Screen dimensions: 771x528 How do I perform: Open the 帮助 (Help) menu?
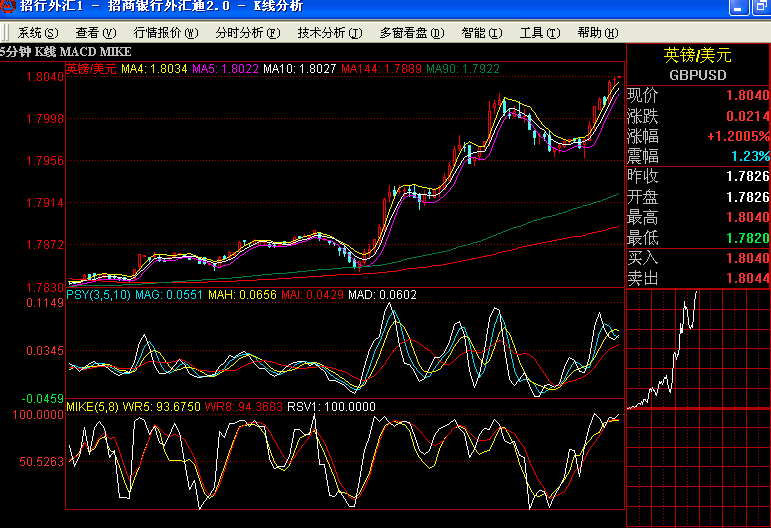(x=597, y=33)
